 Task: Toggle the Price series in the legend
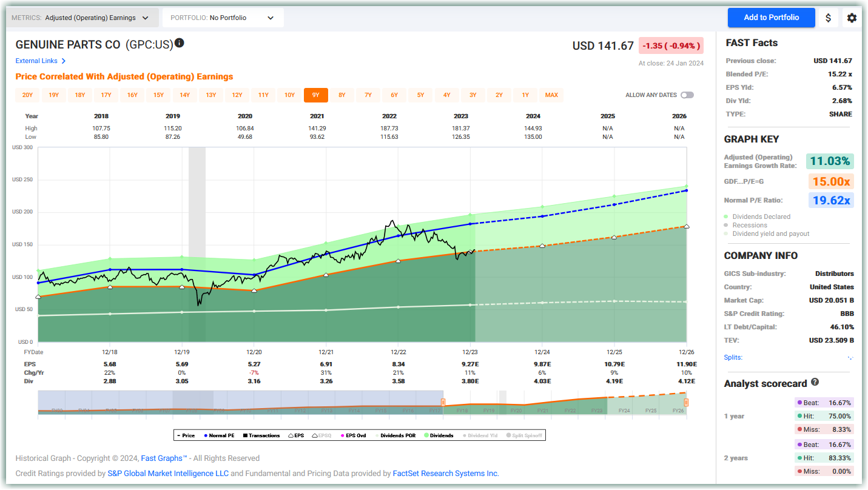coord(186,435)
